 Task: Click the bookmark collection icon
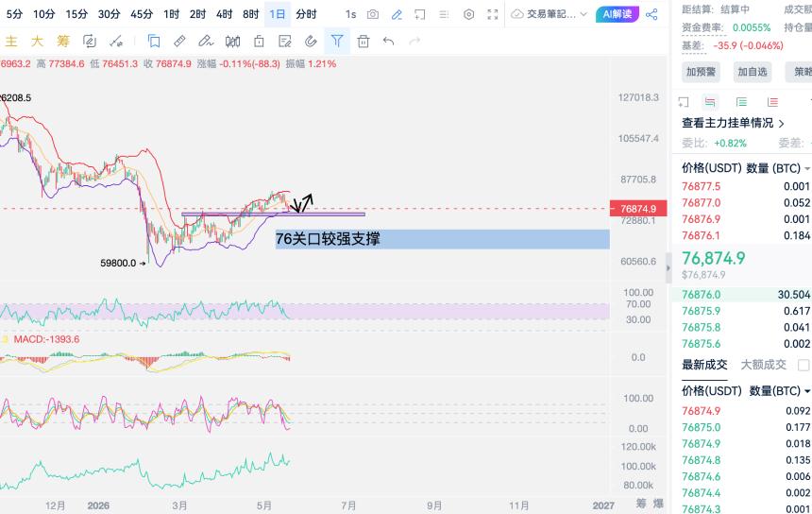(x=154, y=41)
